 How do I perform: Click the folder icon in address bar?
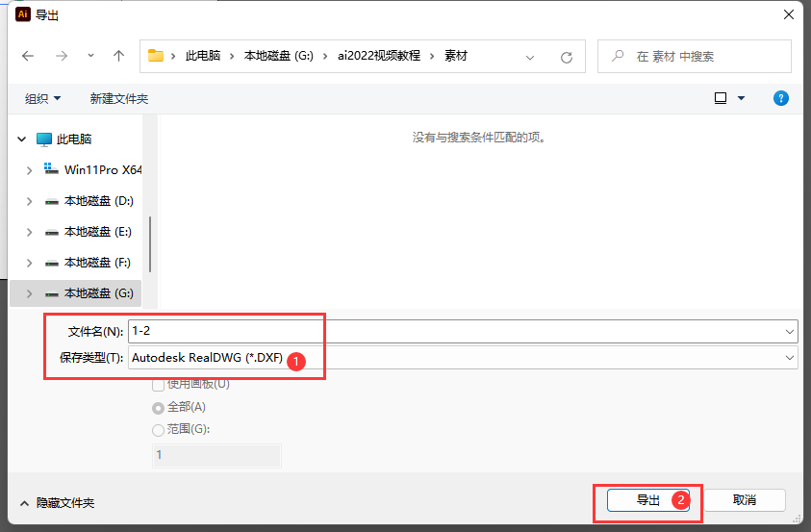(x=156, y=56)
